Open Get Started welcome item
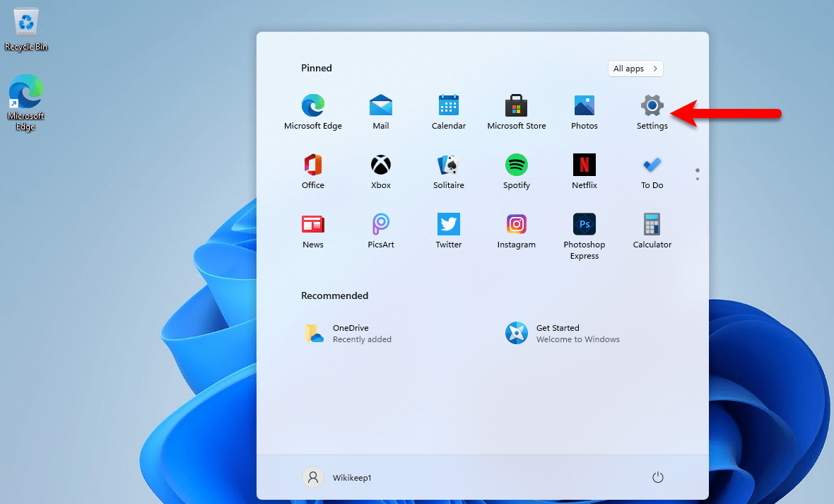This screenshot has height=504, width=834. 562,334
